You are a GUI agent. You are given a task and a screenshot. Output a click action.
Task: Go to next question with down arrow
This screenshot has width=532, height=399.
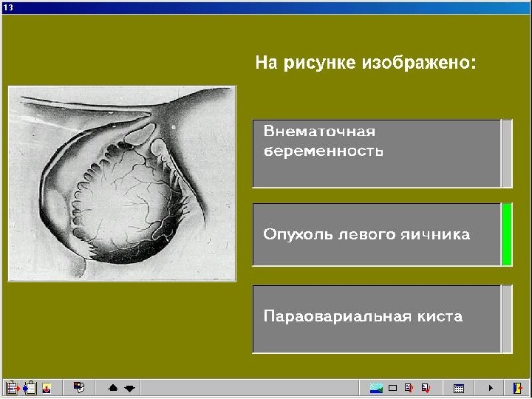pyautogui.click(x=129, y=388)
